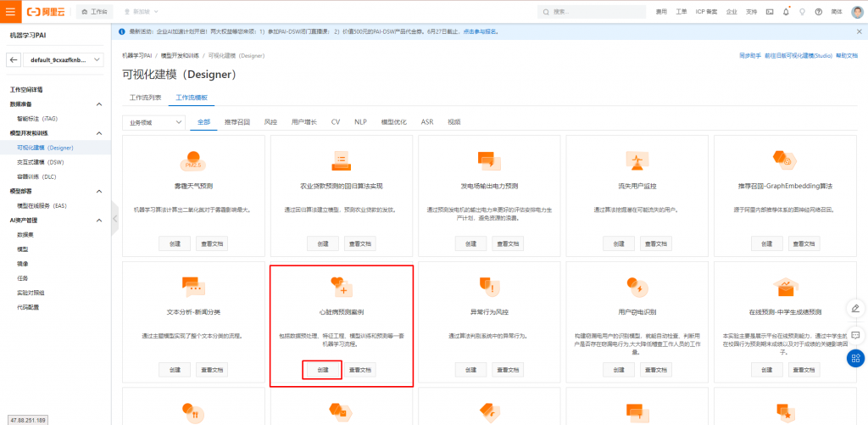Open the user avatar menu
The image size is (868, 425).
tap(857, 12)
